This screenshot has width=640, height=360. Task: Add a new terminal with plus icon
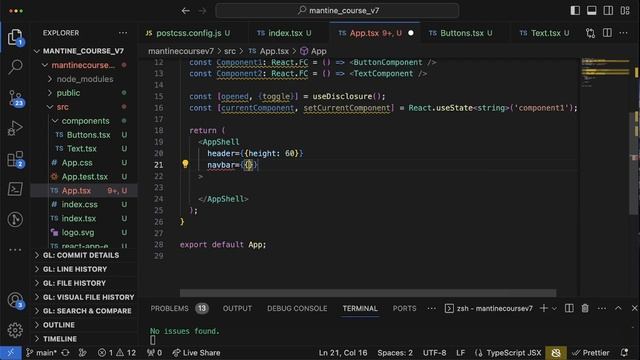coord(543,309)
